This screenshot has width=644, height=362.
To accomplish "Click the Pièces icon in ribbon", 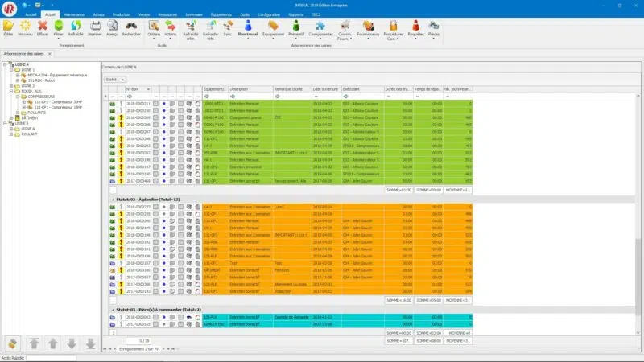I will tap(434, 27).
